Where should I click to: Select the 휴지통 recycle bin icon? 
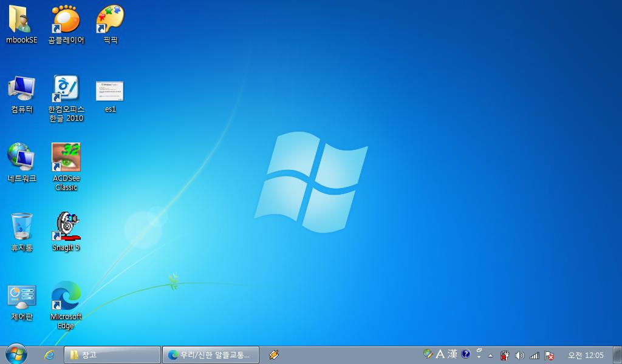[21, 232]
